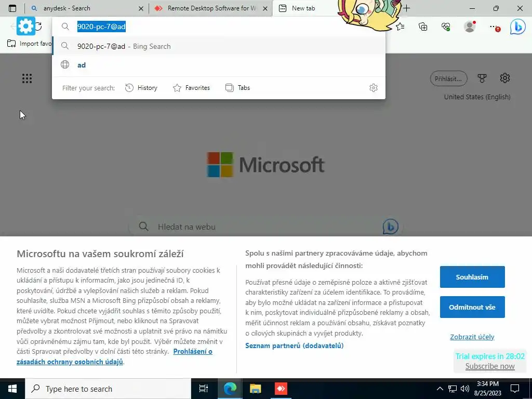Open Browser essentials heart icon
Screen dimensions: 532x399
[446, 26]
